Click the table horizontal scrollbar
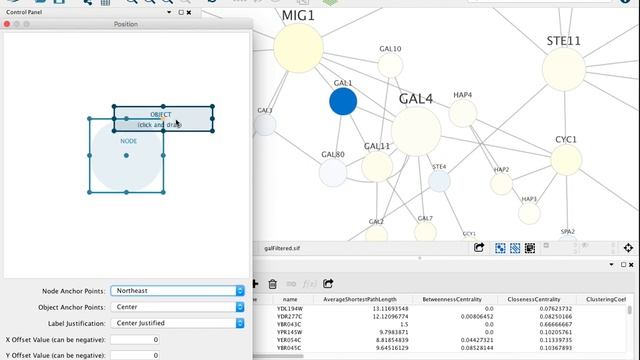The height and width of the screenshot is (360, 640). coord(279,356)
